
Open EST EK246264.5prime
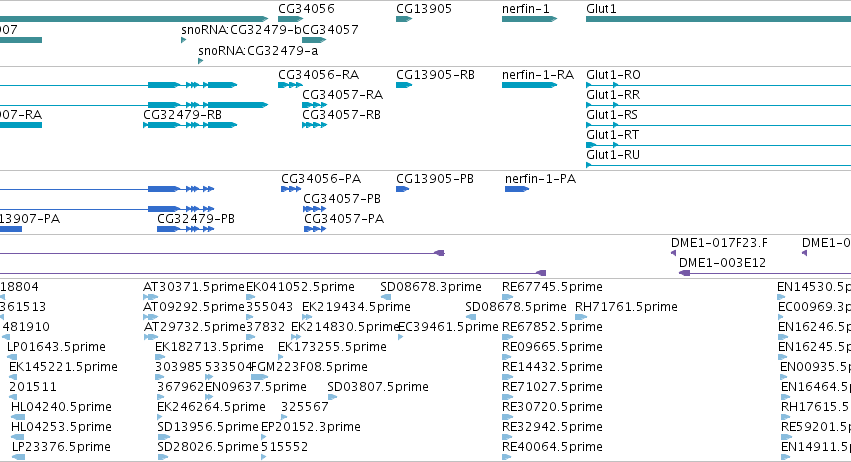click(x=211, y=408)
